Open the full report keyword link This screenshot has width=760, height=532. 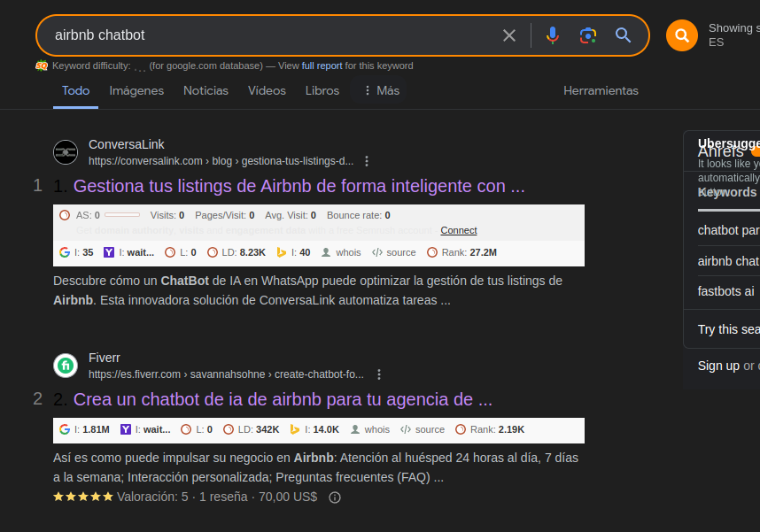(322, 66)
